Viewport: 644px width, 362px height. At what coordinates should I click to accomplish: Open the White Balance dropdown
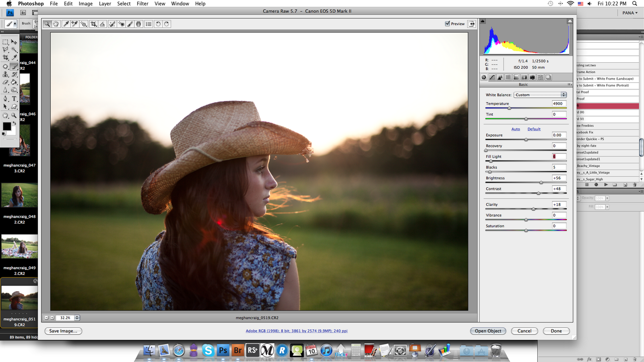tap(540, 95)
